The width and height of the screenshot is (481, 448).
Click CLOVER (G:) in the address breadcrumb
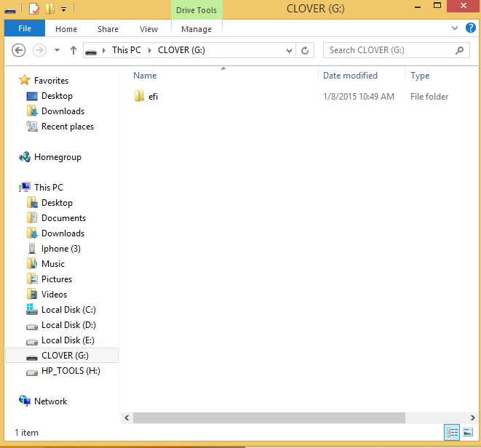181,50
